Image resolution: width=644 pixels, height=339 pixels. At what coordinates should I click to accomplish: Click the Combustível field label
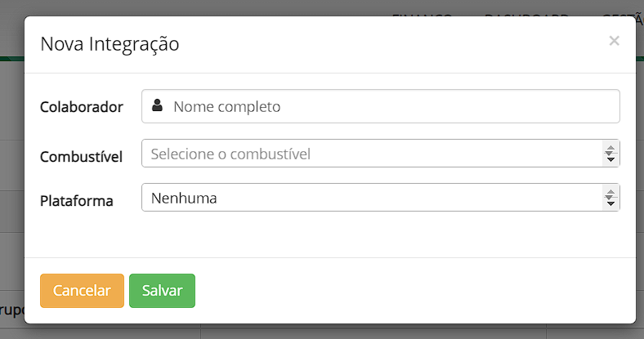81,156
